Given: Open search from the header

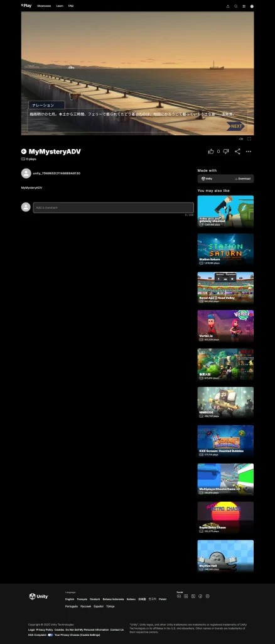Looking at the screenshot, I should (235, 6).
